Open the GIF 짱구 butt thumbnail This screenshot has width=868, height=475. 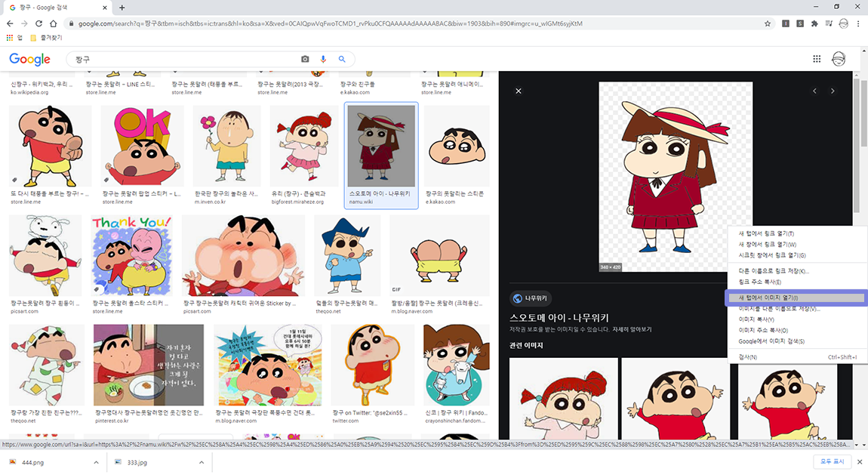[x=439, y=255]
